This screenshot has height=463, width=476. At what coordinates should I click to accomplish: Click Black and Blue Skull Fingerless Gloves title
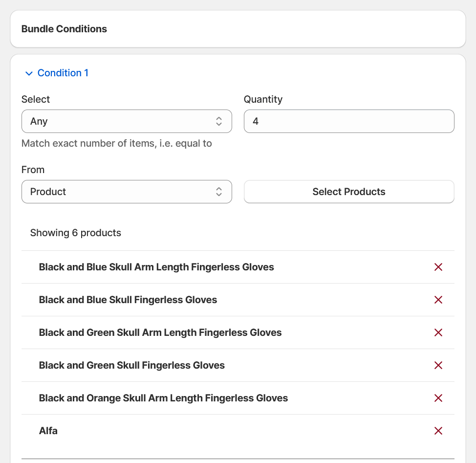pos(128,300)
